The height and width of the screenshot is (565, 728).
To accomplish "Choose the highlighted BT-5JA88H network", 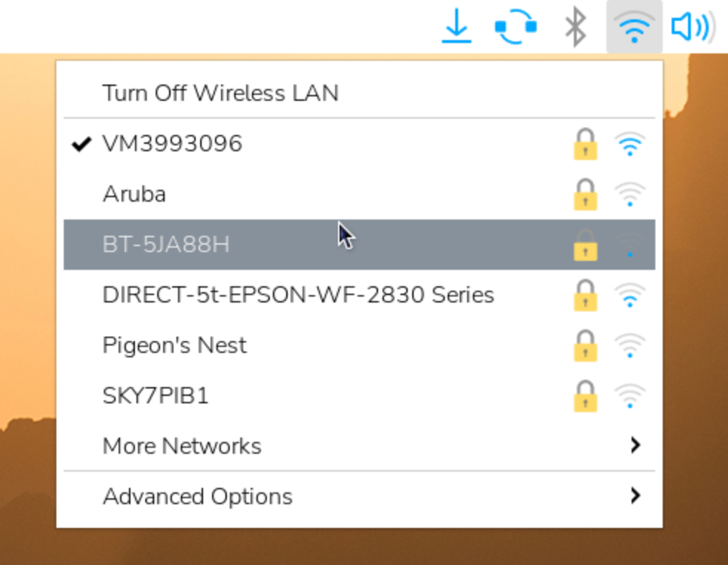I will pos(166,245).
